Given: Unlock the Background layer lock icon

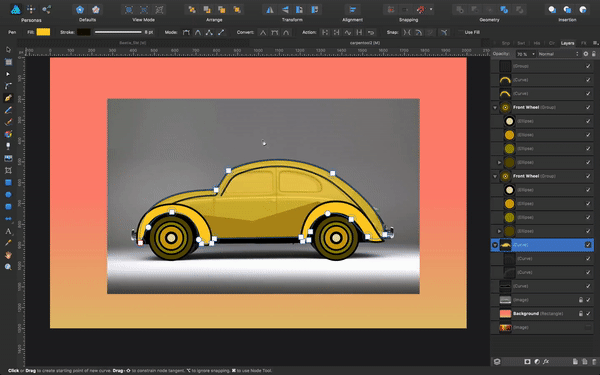Looking at the screenshot, I should (x=580, y=314).
